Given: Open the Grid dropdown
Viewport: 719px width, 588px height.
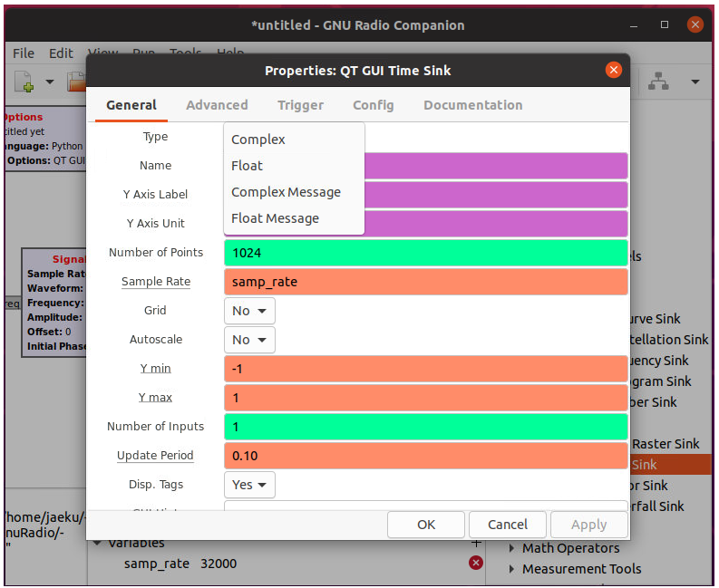Looking at the screenshot, I should click(249, 311).
